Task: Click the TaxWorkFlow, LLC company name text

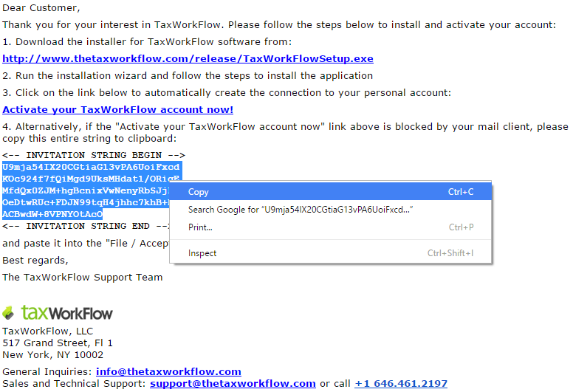Action: pos(47,331)
